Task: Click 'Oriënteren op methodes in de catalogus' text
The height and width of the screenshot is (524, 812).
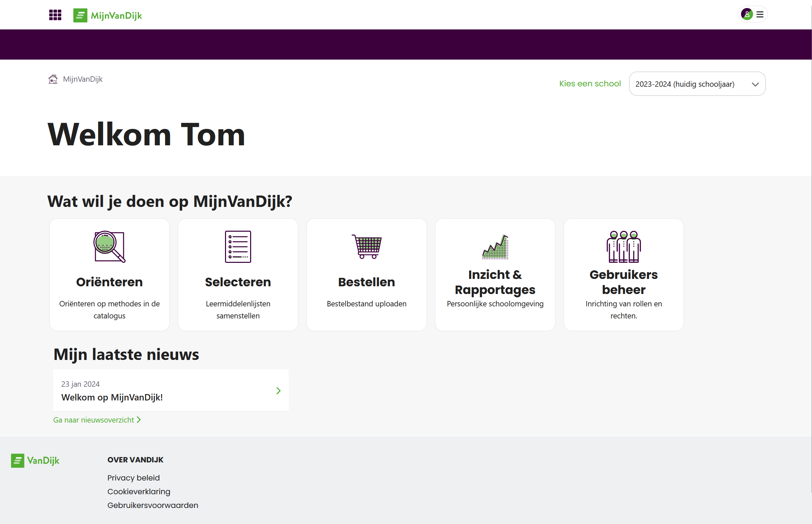Action: click(109, 310)
